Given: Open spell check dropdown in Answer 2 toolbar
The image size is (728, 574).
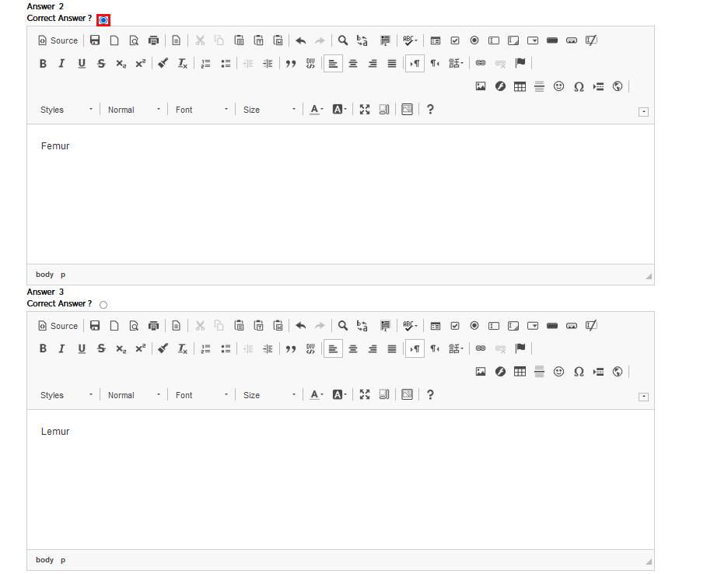Looking at the screenshot, I should [x=410, y=40].
